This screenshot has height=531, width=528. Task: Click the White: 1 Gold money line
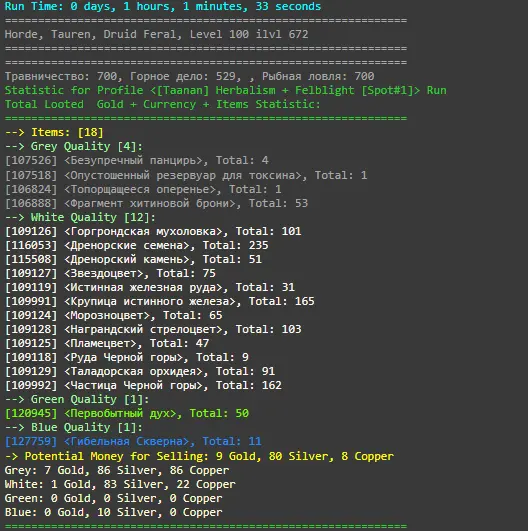coord(120,484)
